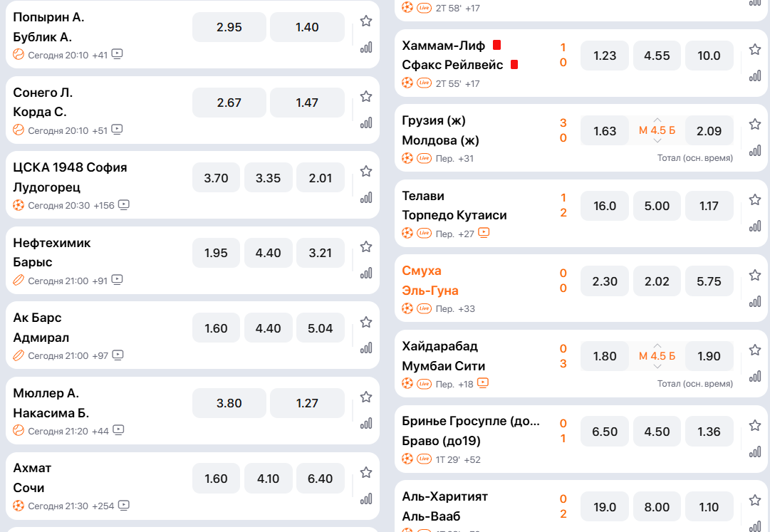Increase total line in Грузия vs Молдова

[x=657, y=120]
